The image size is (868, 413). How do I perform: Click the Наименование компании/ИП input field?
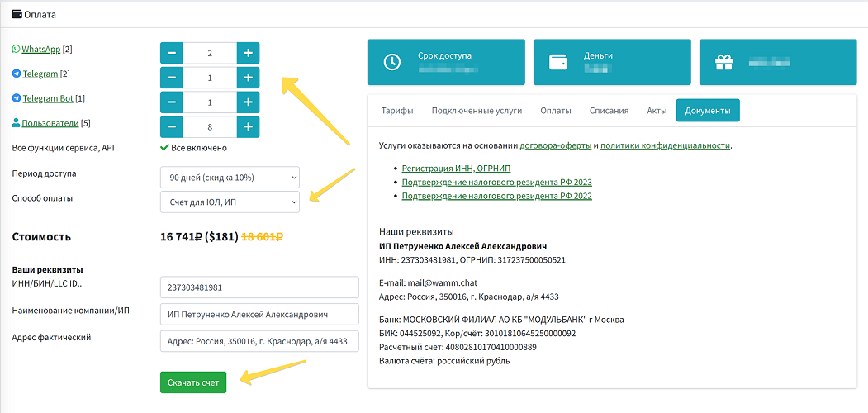coord(259,314)
